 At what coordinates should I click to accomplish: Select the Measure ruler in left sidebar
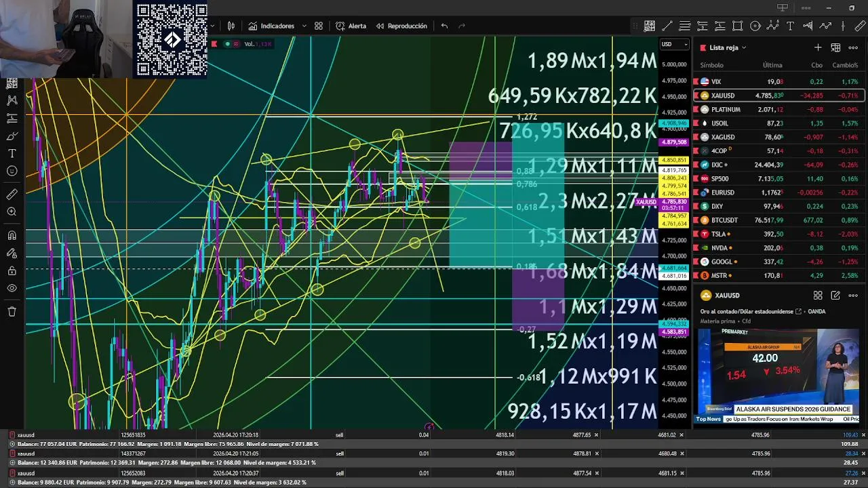[x=12, y=195]
